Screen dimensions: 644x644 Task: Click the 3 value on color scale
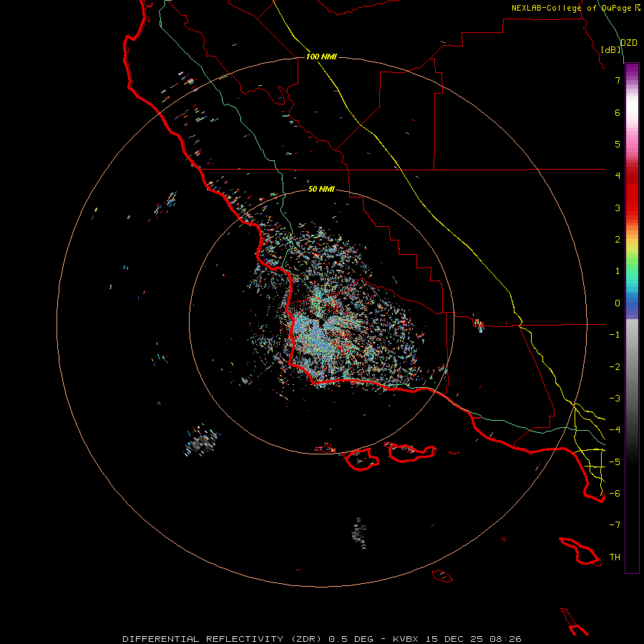618,208
